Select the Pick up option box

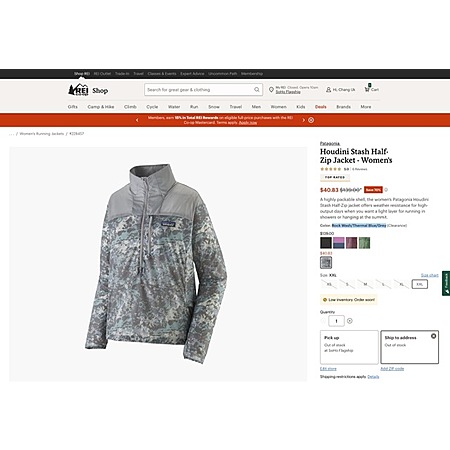[x=349, y=347]
